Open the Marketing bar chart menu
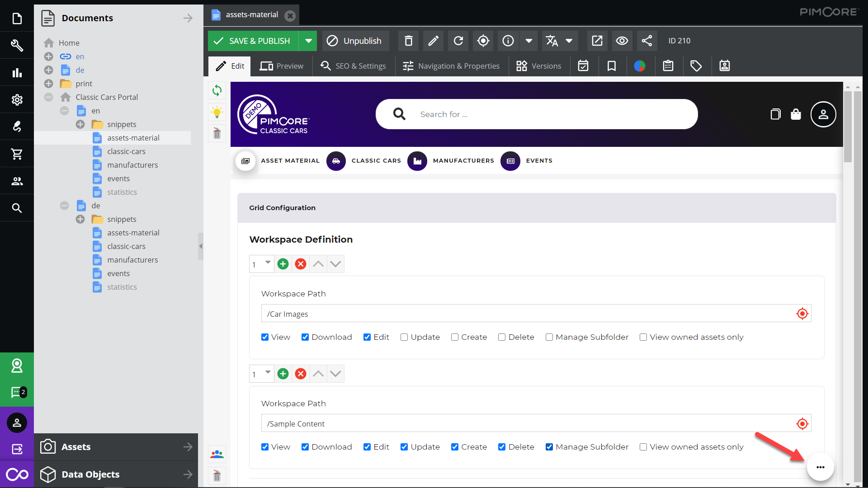This screenshot has width=868, height=488. coord(17,72)
